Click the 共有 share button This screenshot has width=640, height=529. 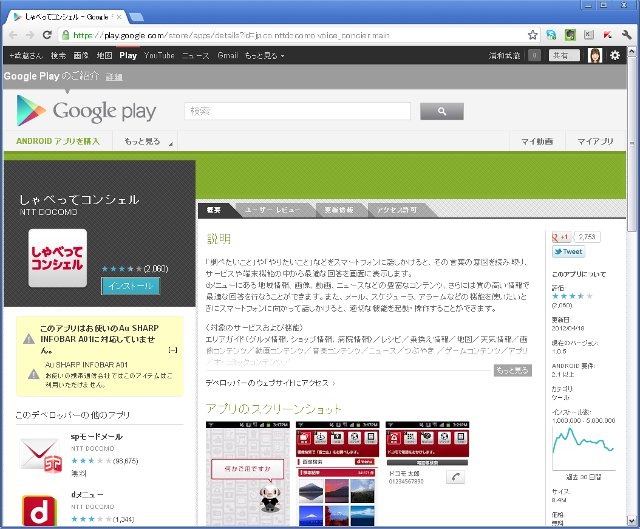[564, 56]
